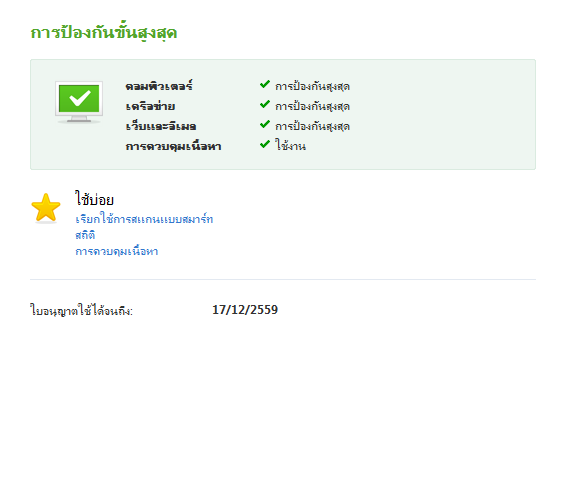Select the เครือข่าย label in the status panel
This screenshot has height=490, width=566.
click(150, 106)
